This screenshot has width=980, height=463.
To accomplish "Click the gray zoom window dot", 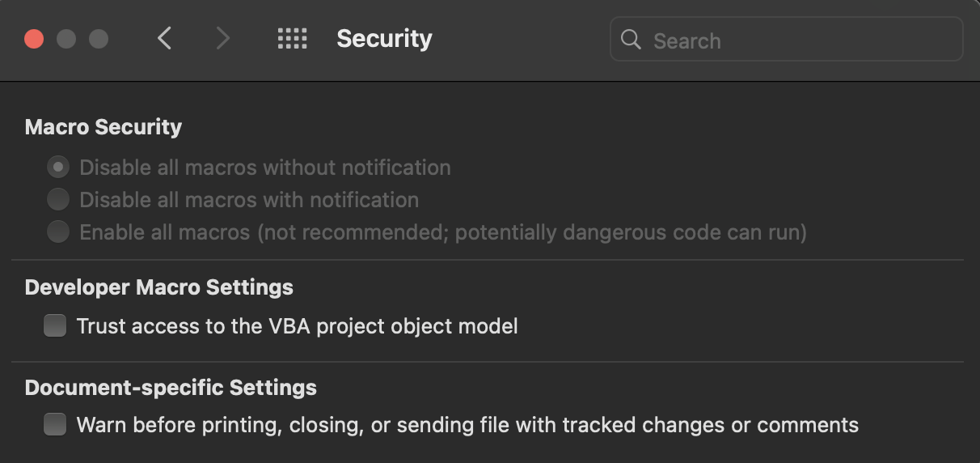I will point(99,38).
